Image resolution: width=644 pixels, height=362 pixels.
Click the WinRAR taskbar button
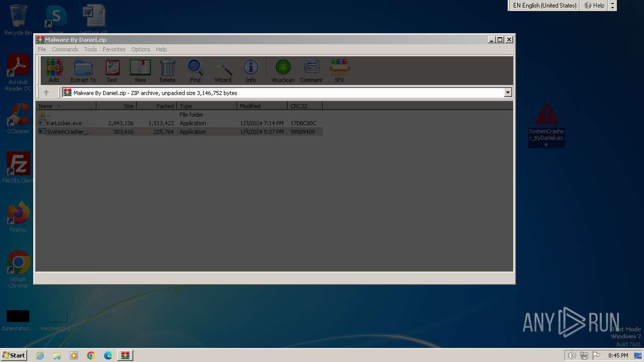click(x=125, y=355)
